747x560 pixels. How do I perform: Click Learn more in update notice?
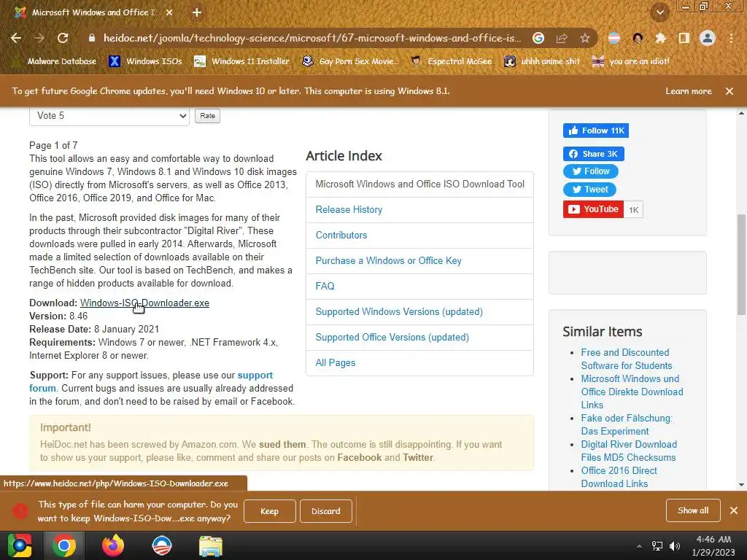pyautogui.click(x=689, y=91)
